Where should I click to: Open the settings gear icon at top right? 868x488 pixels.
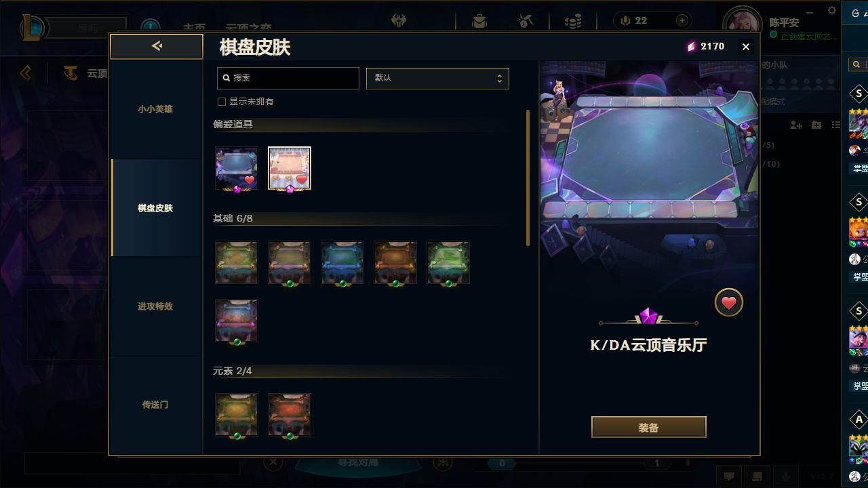[x=832, y=10]
